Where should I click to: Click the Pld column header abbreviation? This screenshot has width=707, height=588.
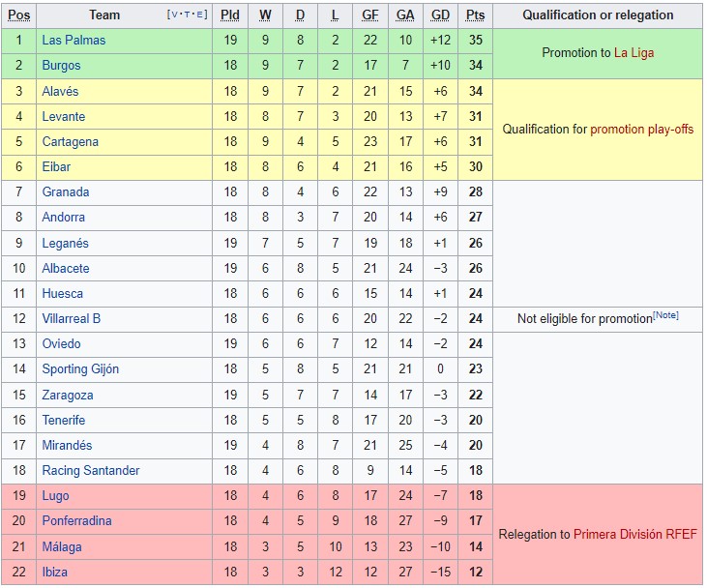point(230,15)
